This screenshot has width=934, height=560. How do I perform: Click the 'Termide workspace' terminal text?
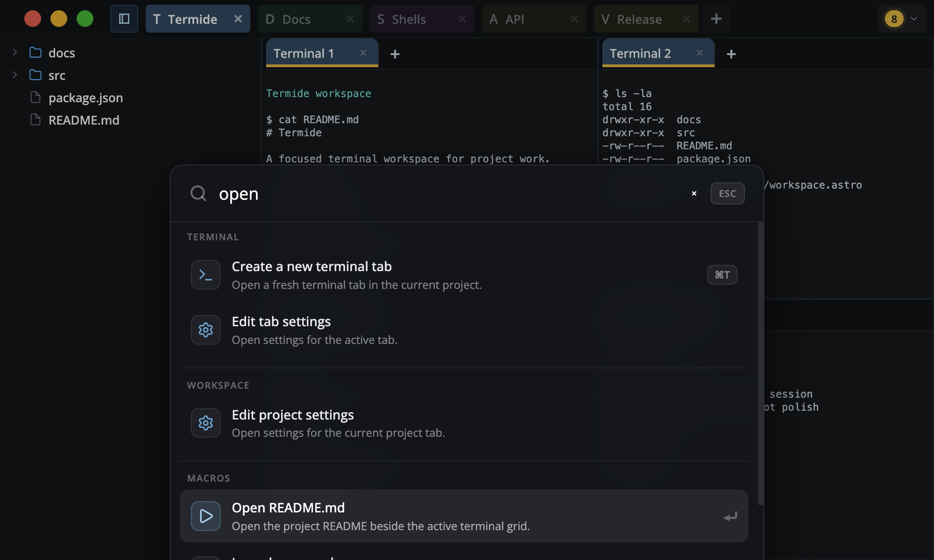click(x=318, y=93)
